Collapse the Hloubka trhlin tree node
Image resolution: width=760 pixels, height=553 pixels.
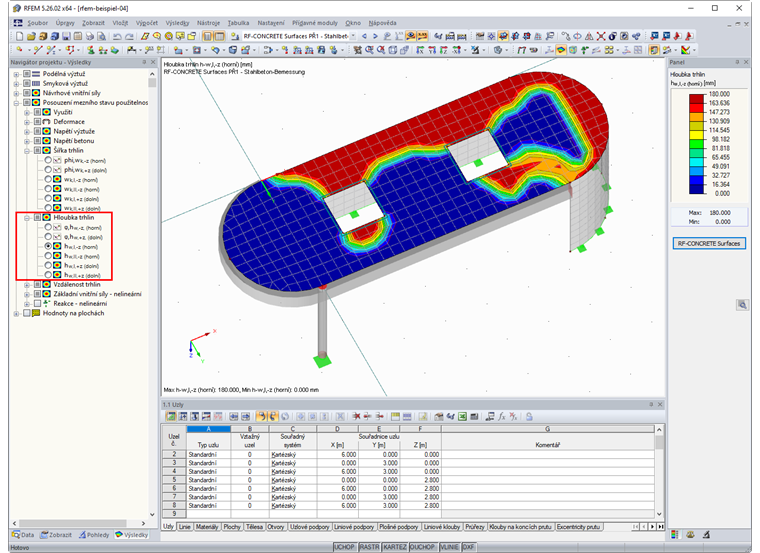27,218
